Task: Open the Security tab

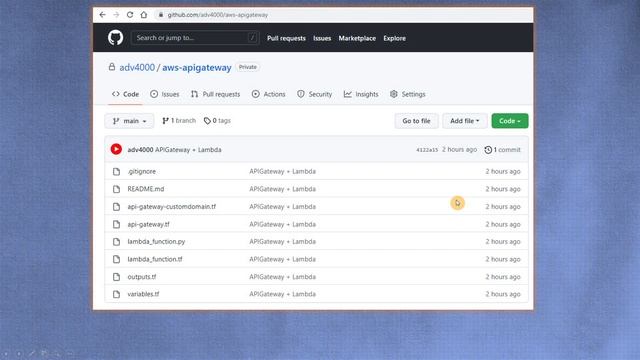Action: 315,94
